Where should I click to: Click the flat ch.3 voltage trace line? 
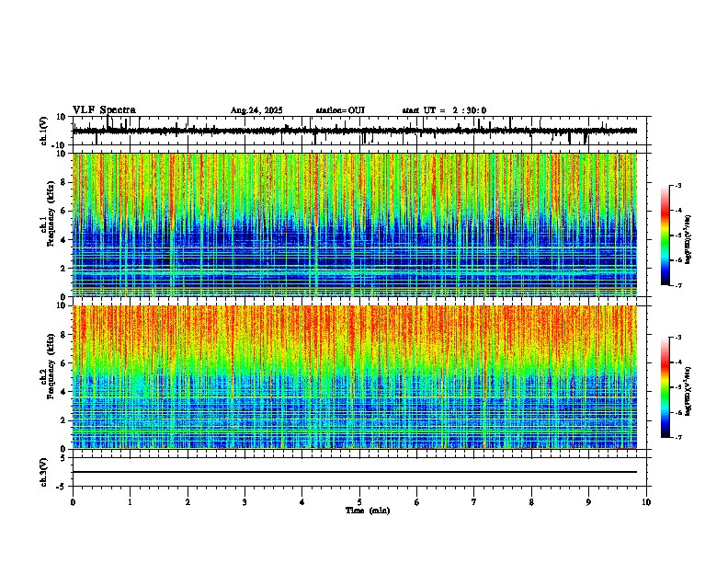click(355, 472)
